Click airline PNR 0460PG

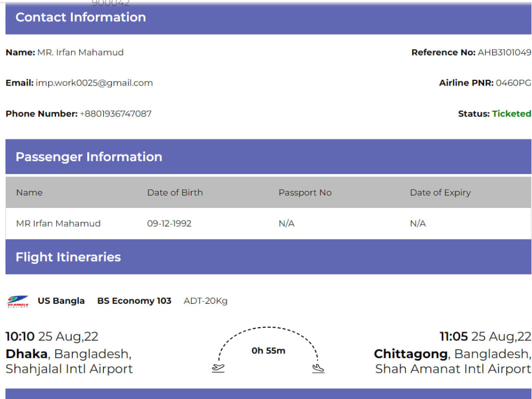point(513,83)
